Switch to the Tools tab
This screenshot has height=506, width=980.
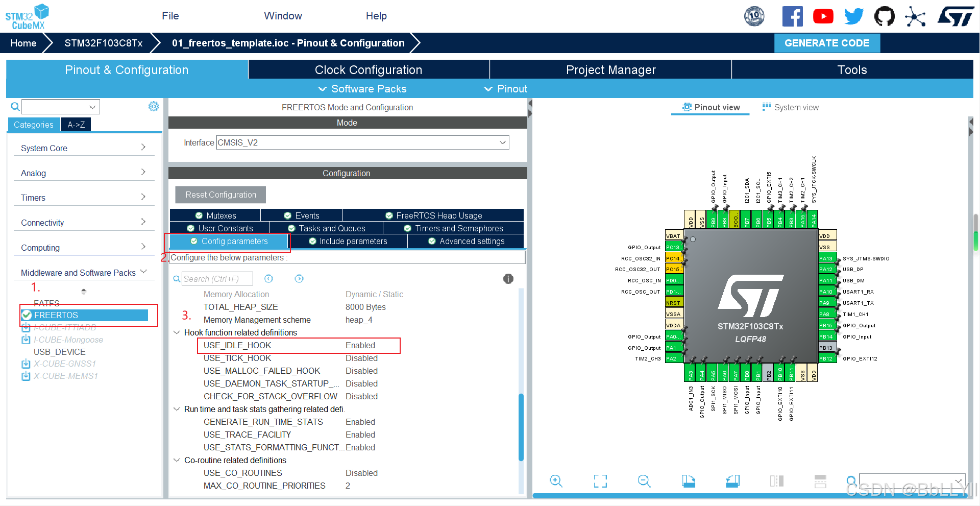(852, 70)
